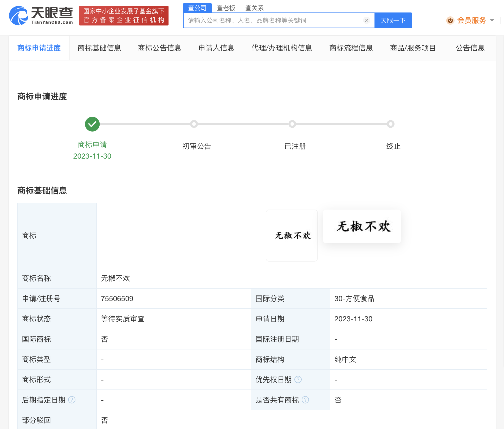Go to 商品/服务项目 tab

coord(413,48)
